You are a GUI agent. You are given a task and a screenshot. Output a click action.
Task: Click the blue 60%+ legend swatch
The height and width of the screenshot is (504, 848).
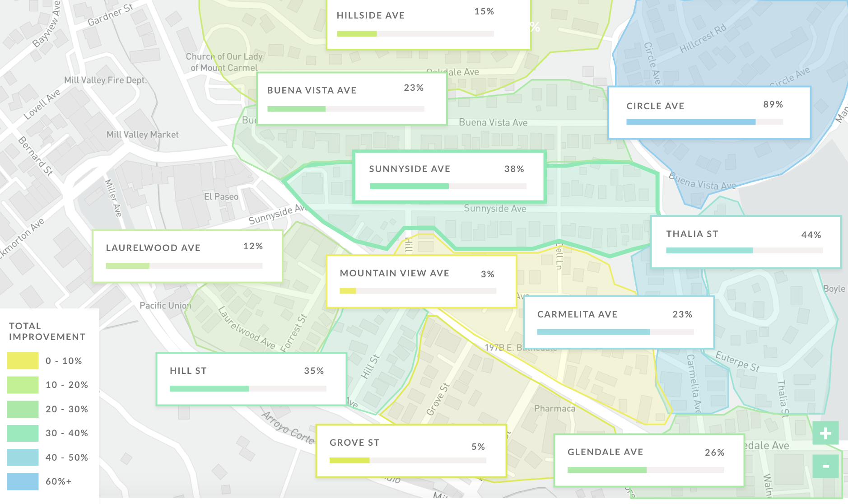tap(23, 481)
